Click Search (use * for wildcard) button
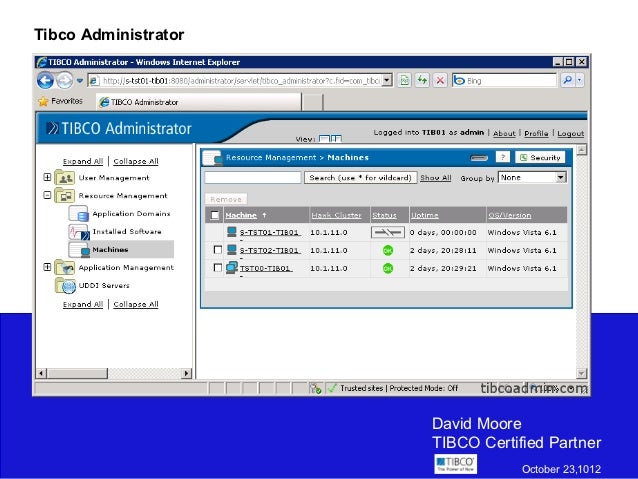The height and width of the screenshot is (479, 638). (x=361, y=177)
